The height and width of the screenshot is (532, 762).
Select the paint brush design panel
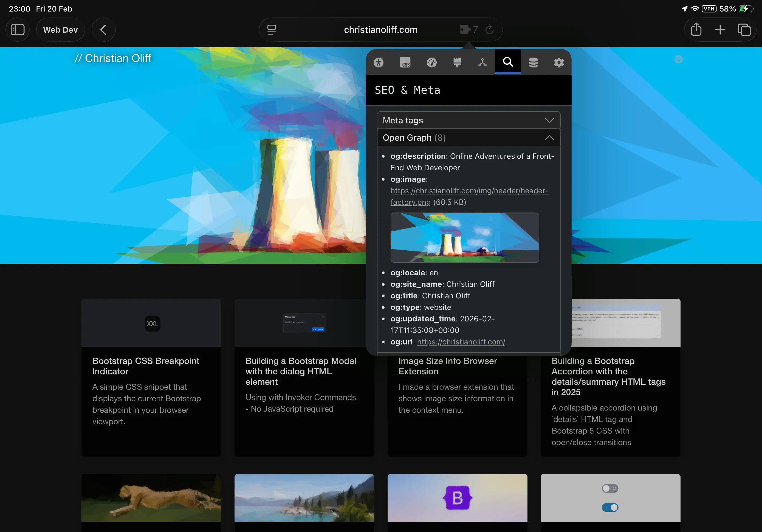[x=457, y=62]
